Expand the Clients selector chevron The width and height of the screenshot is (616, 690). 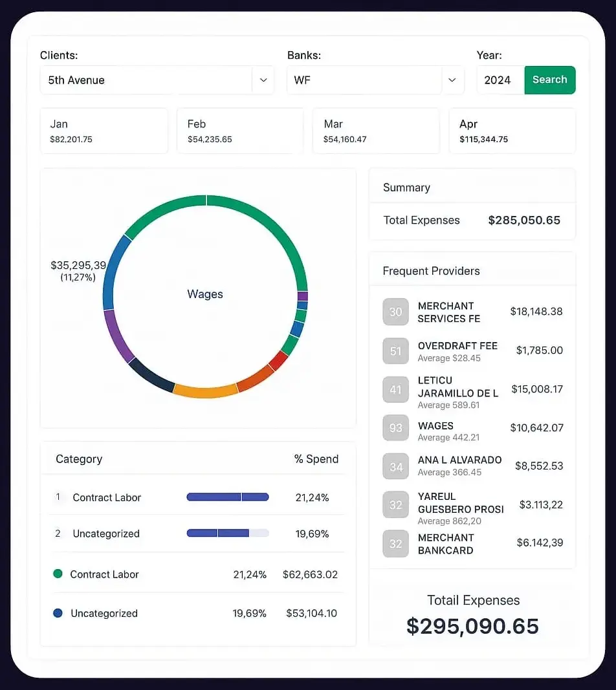click(x=263, y=80)
